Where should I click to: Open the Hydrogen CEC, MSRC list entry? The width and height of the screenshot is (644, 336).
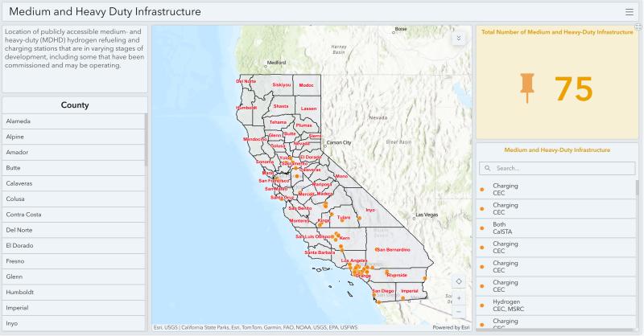point(555,305)
